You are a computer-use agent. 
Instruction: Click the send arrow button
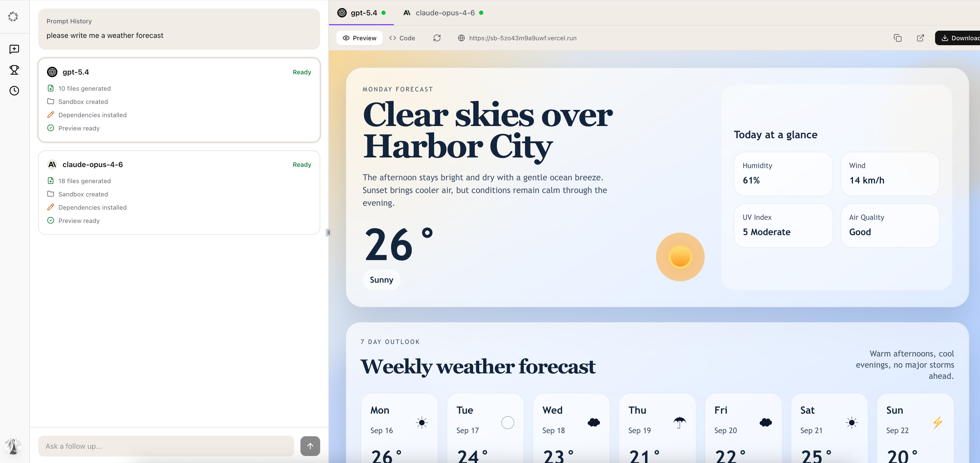pyautogui.click(x=310, y=446)
